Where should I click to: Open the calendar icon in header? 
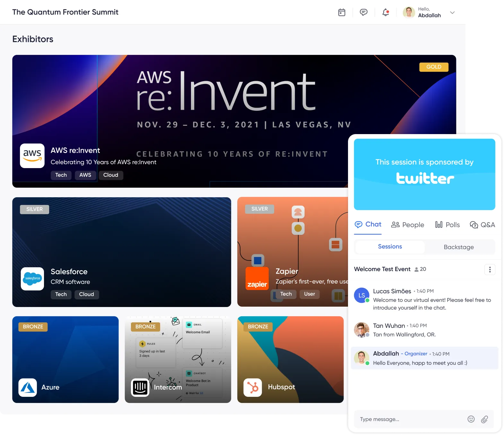click(342, 13)
